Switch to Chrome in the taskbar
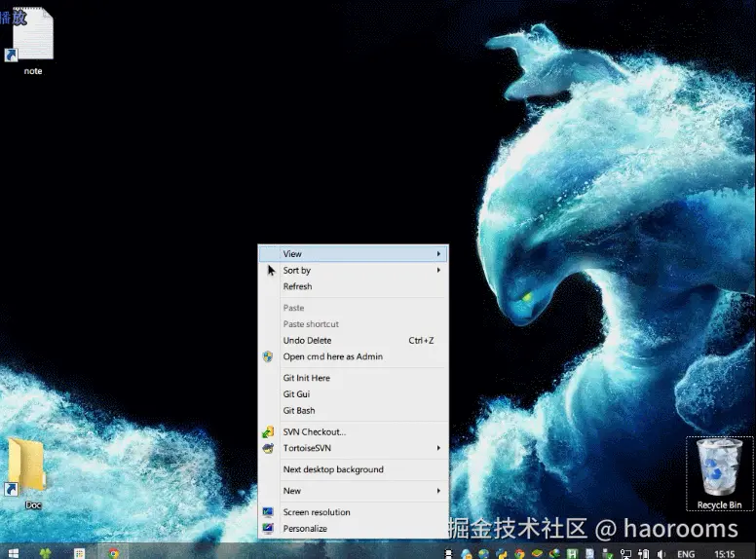Viewport: 756px width, 559px height. (114, 553)
